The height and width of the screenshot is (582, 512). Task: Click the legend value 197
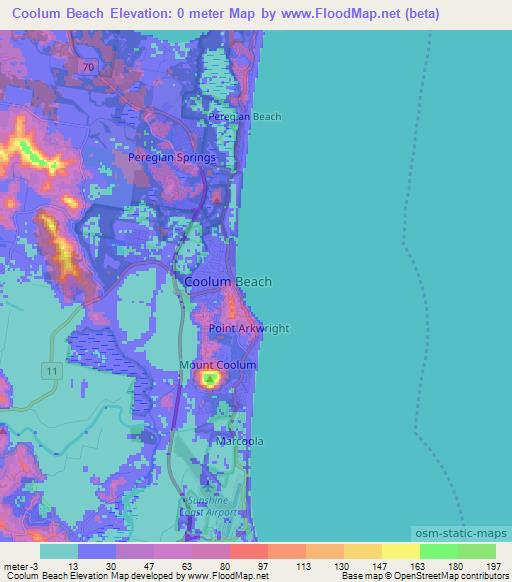[493, 567]
